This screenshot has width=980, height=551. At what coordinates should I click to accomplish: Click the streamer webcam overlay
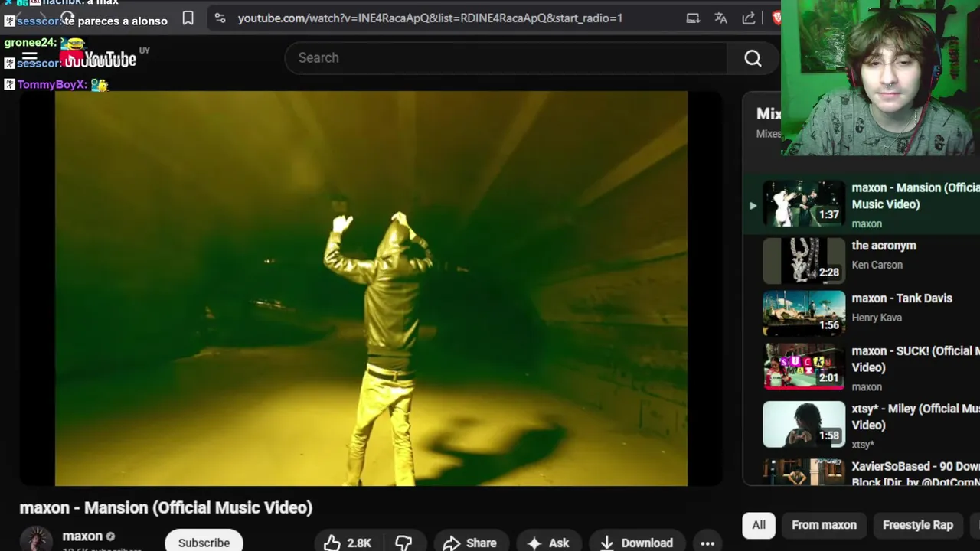pyautogui.click(x=880, y=77)
